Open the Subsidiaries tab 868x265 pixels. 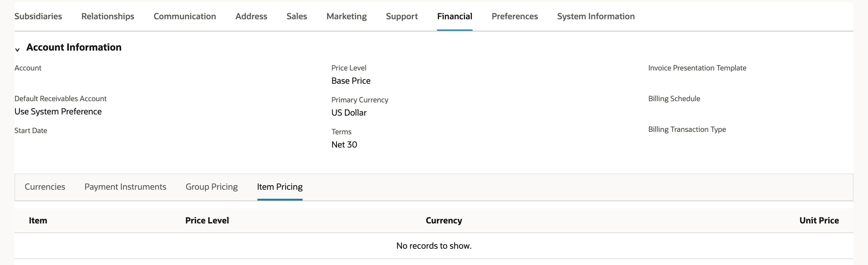click(x=38, y=16)
